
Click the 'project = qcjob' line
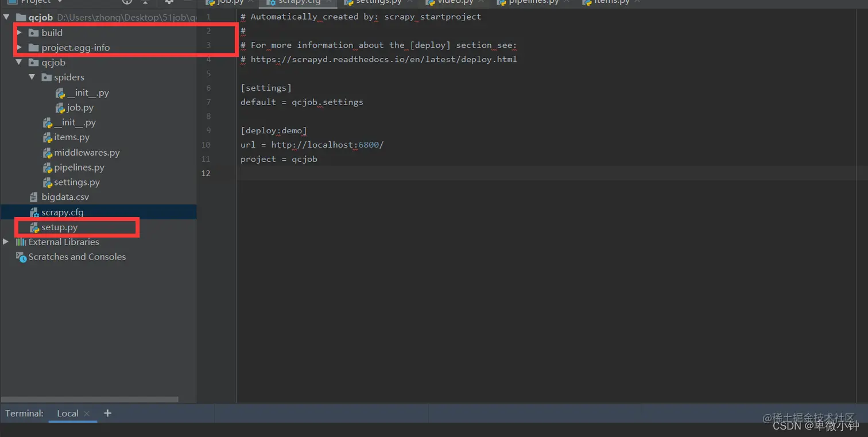tap(279, 159)
